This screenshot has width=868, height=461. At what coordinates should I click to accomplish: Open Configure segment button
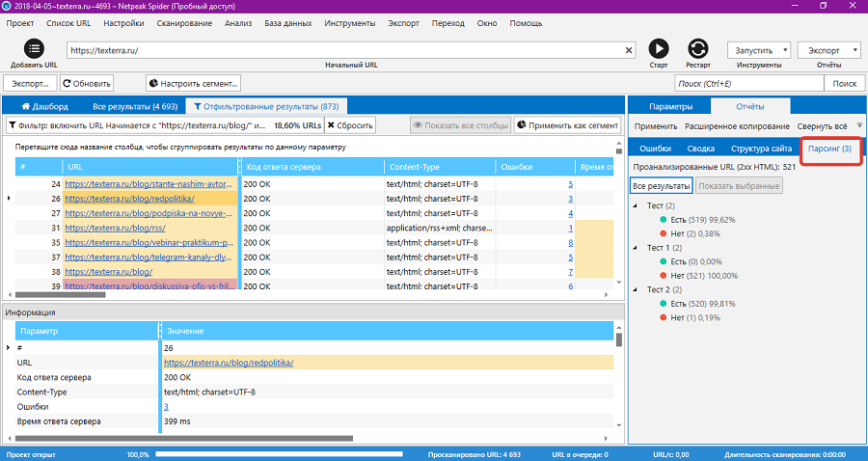click(193, 84)
